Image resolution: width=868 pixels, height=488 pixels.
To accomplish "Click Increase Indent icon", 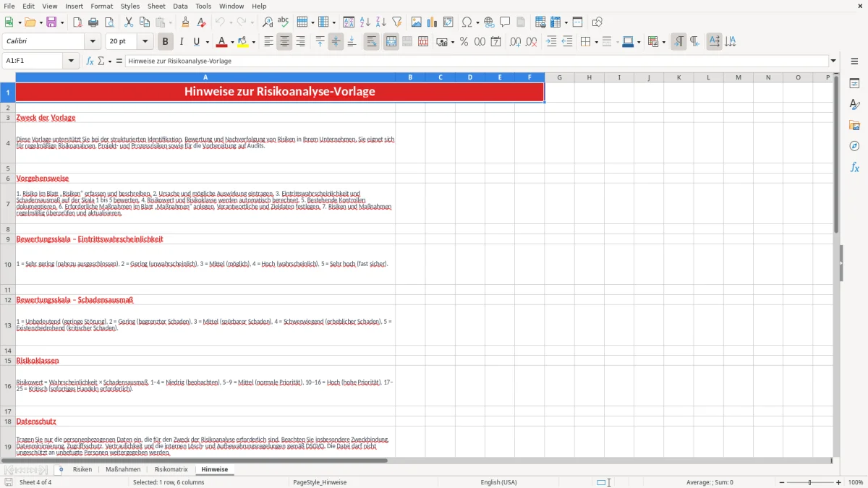I will pyautogui.click(x=551, y=42).
